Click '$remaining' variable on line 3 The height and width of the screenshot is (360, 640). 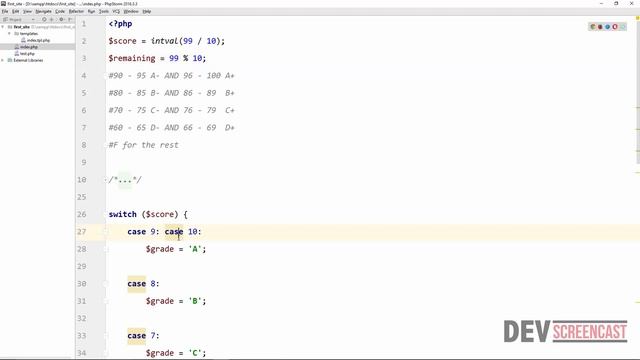[x=132, y=58]
